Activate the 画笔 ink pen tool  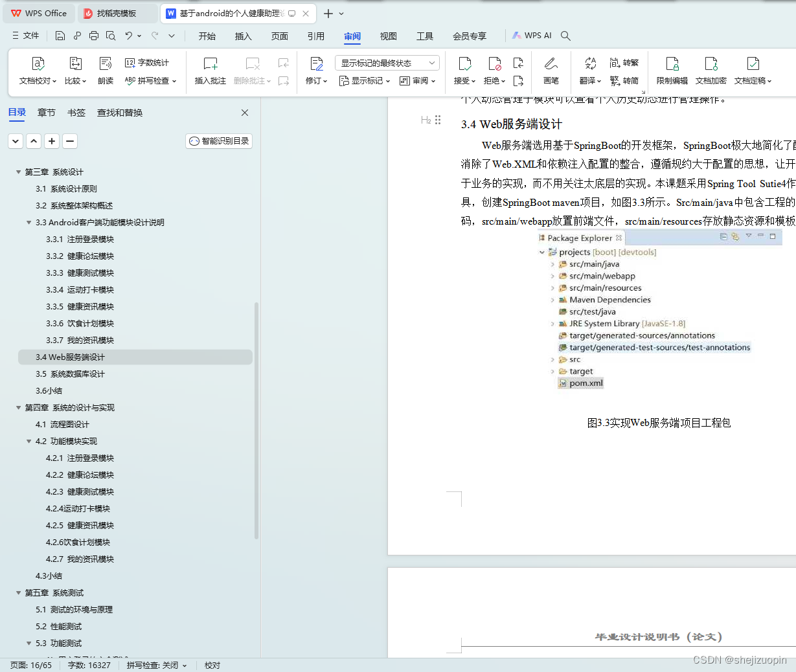[x=551, y=70]
